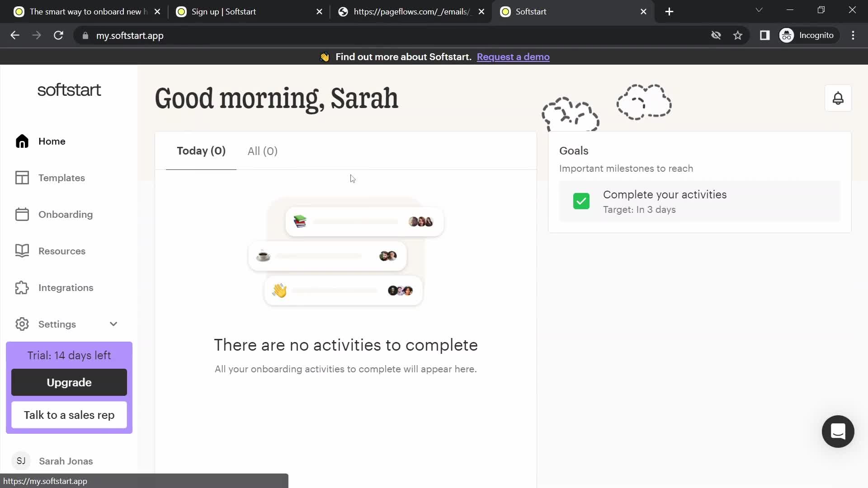Click the third-party cookies blocked eye icon
Screen dimensions: 868x488
(716, 35)
